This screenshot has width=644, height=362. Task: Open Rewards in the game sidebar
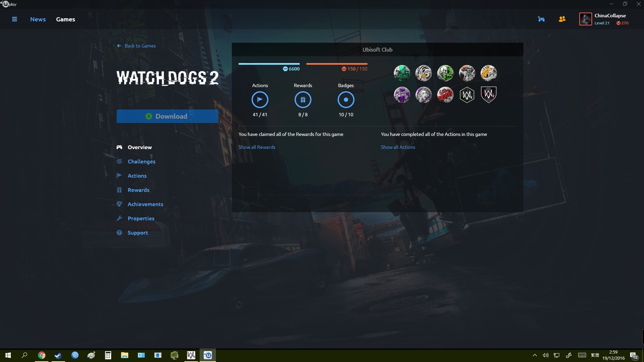(133, 190)
